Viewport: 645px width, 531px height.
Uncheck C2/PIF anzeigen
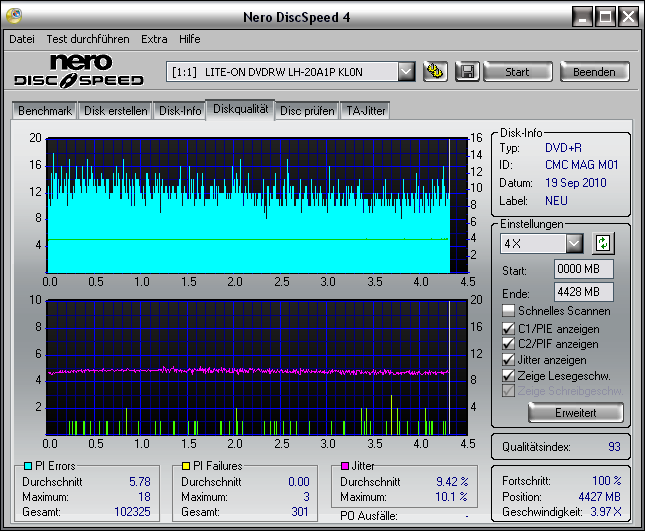coord(508,344)
